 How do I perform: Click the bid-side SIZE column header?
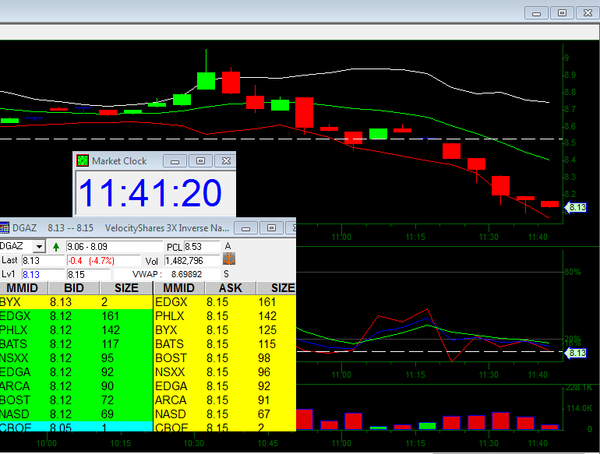tap(126, 288)
